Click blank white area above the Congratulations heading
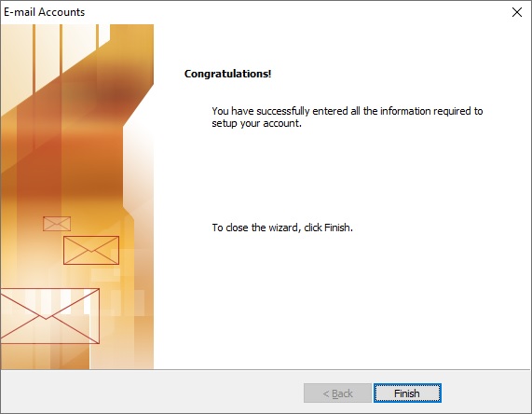This screenshot has width=532, height=414. [x=339, y=46]
